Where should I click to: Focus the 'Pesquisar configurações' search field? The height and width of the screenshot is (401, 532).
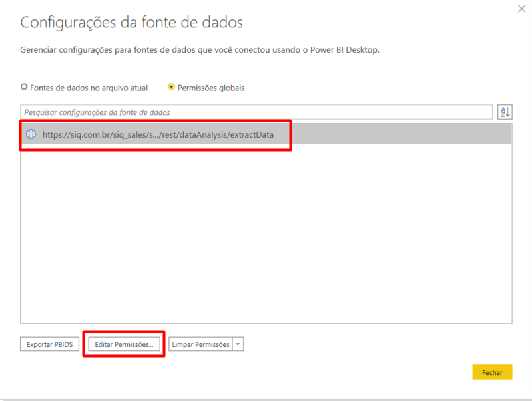click(256, 112)
